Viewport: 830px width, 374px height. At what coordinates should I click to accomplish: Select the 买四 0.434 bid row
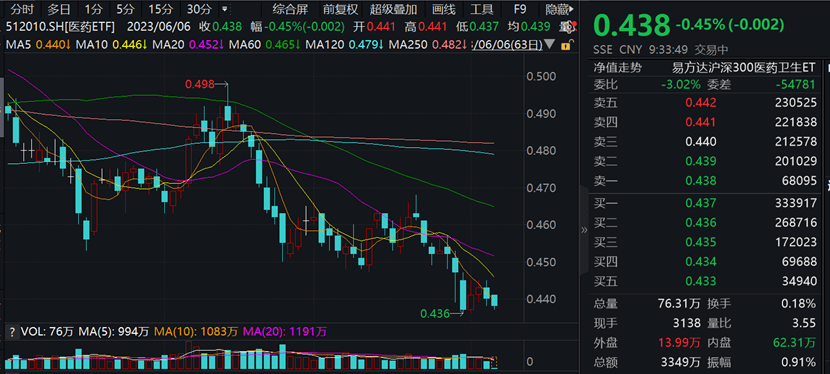pos(705,261)
